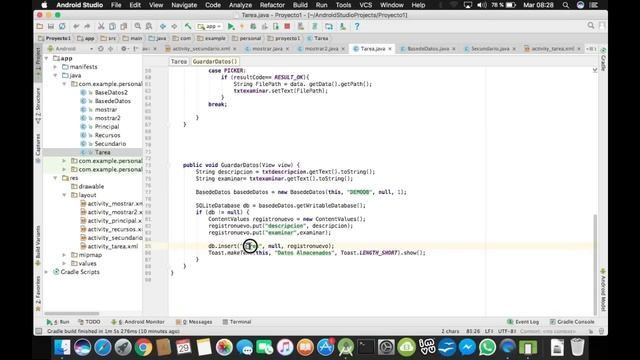The width and height of the screenshot is (640, 360).
Task: Click the Replace toolbar icon
Action: coord(149,27)
